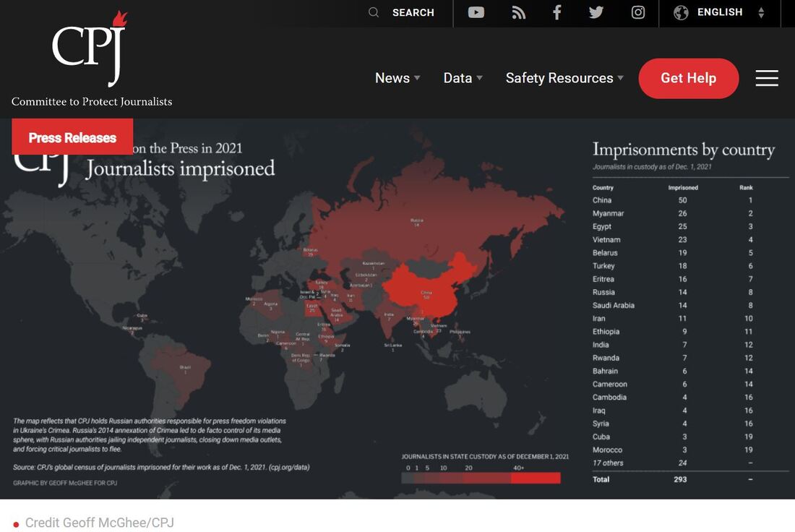
Task: Click the Imprisoned column header
Action: pos(683,188)
